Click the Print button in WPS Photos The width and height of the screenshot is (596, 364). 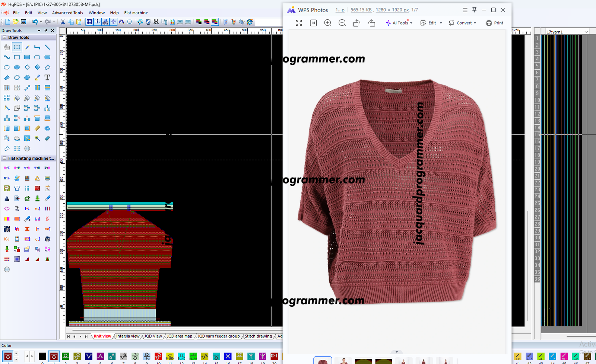(x=495, y=23)
